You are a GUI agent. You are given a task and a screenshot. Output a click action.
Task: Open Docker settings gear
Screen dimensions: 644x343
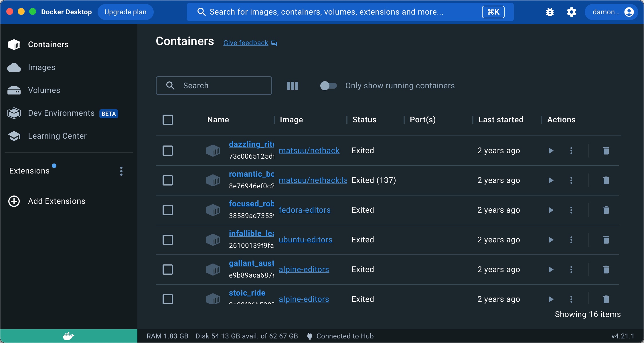coord(571,12)
